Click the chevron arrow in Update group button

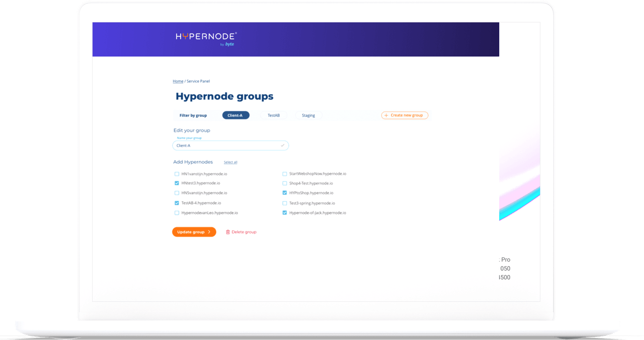pyautogui.click(x=209, y=232)
